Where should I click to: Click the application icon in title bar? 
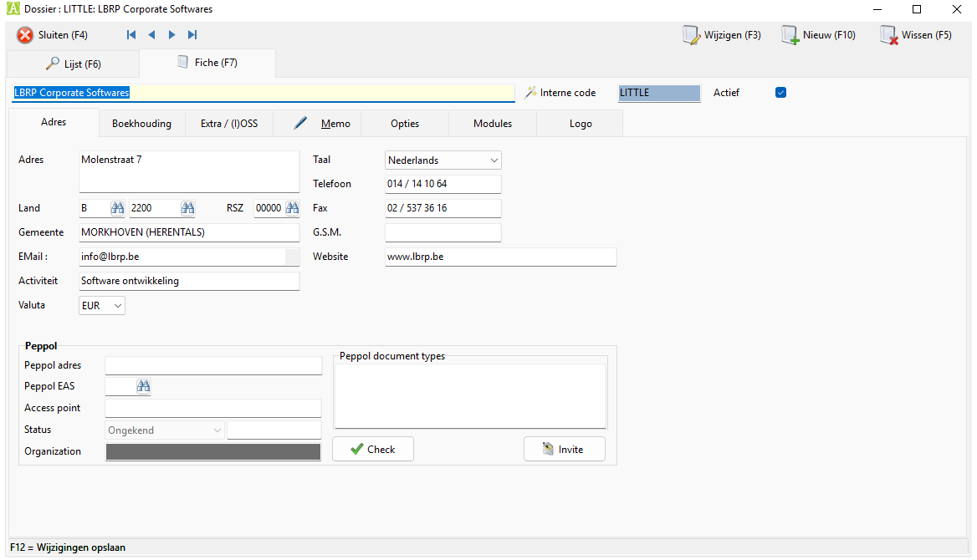13,8
